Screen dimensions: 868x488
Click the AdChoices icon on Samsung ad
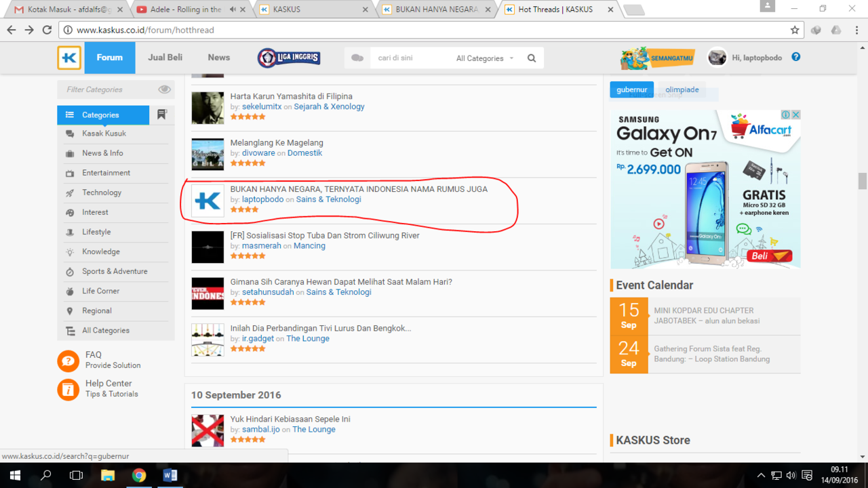[786, 115]
